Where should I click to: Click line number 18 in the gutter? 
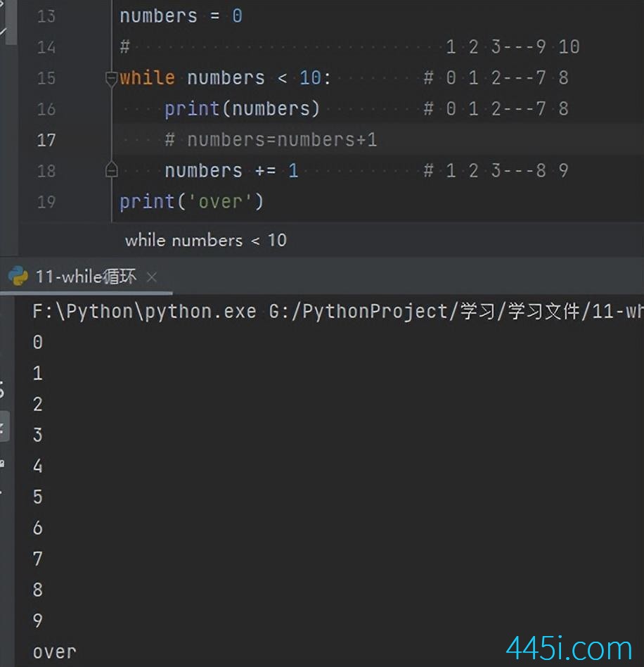pos(46,171)
